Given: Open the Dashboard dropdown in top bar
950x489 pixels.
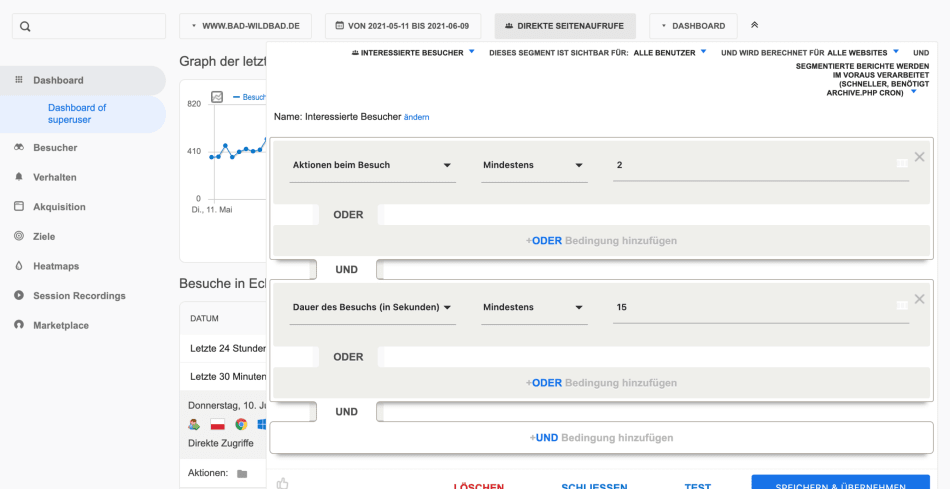Looking at the screenshot, I should pyautogui.click(x=693, y=26).
